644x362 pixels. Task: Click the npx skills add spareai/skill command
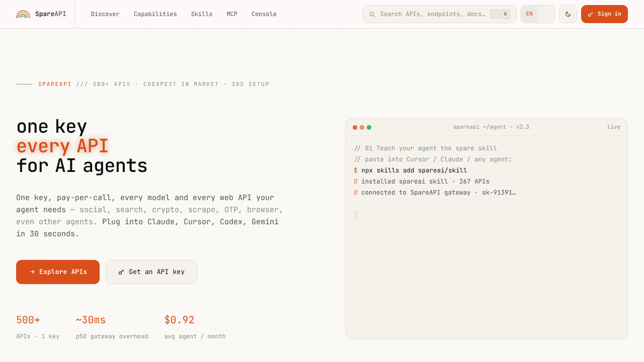[414, 170]
